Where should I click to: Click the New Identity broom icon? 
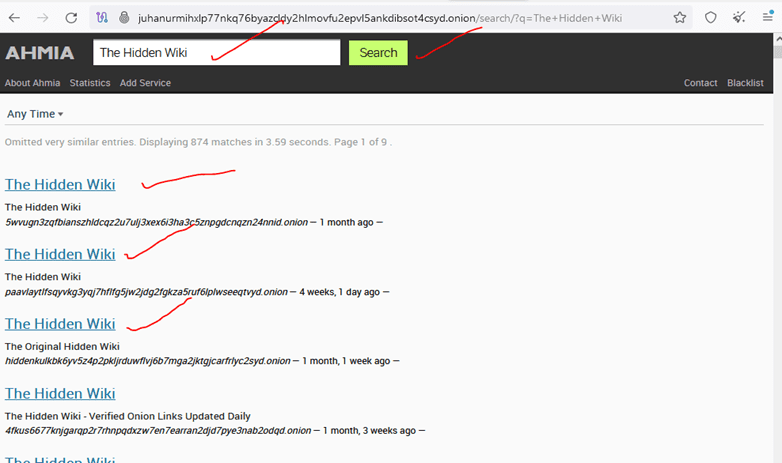tap(739, 18)
